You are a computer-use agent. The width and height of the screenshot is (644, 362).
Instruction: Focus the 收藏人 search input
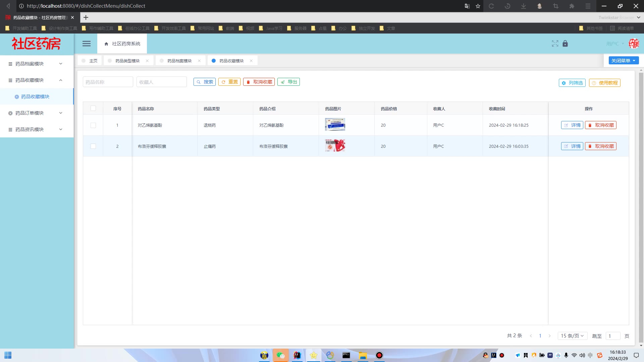pyautogui.click(x=162, y=82)
